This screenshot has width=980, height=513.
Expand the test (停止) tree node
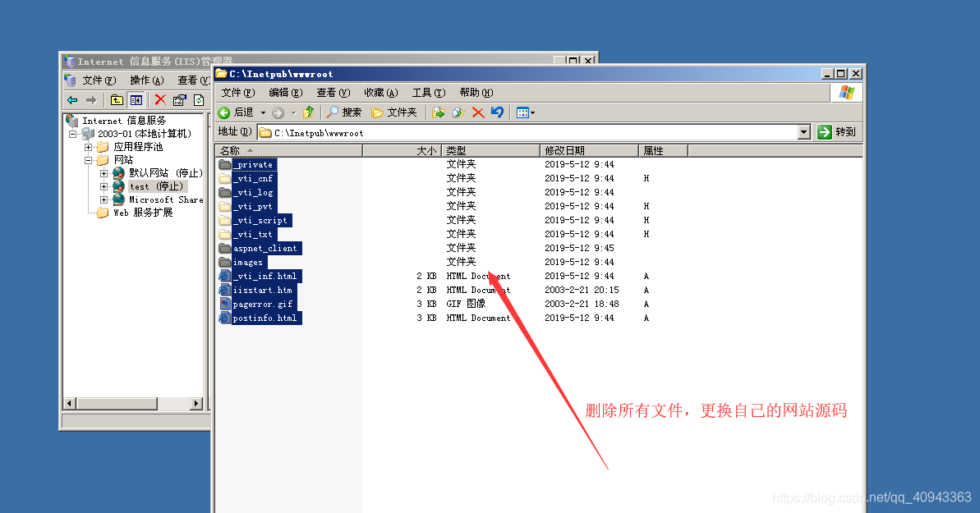[104, 187]
